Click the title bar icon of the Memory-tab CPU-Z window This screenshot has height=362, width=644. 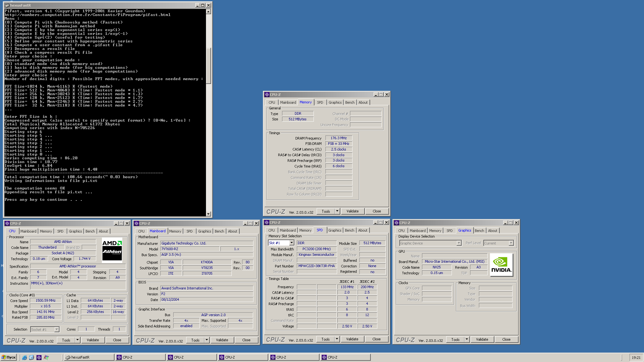tap(267, 95)
